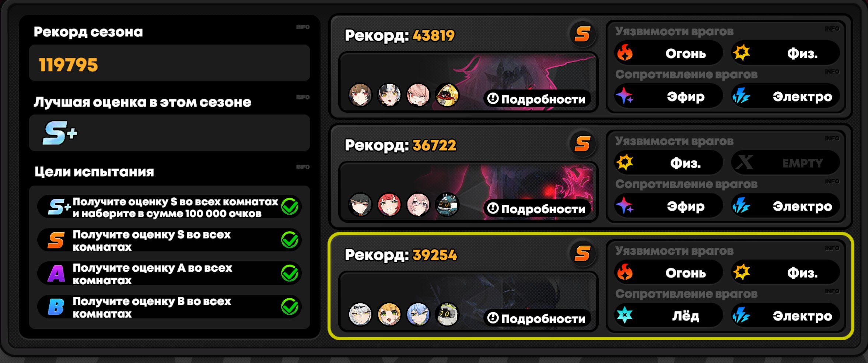Click the season record value 119795 field

click(169, 63)
